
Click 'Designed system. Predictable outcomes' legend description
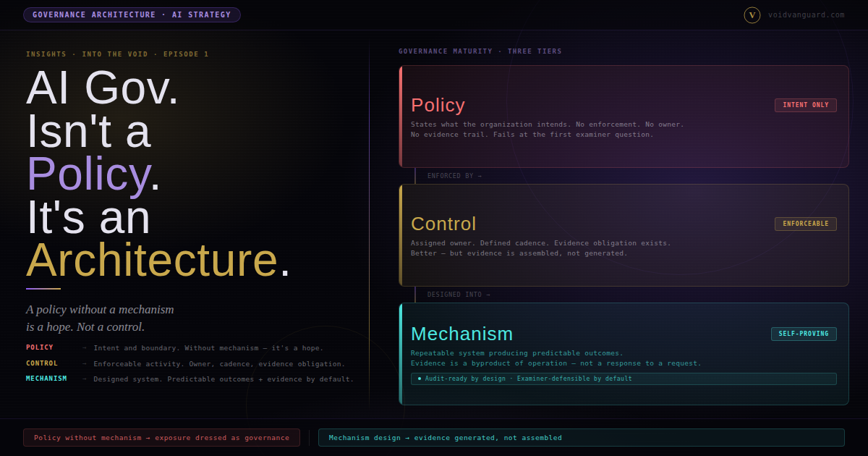(x=224, y=379)
